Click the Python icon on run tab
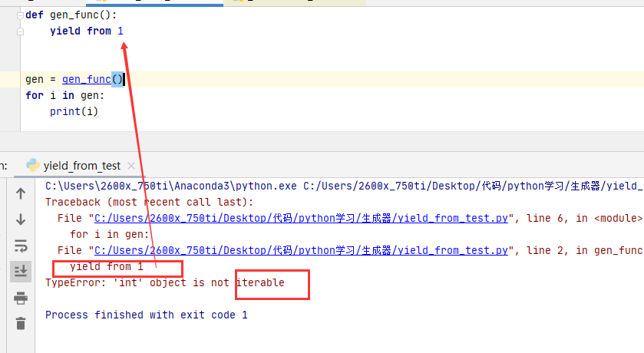Image resolution: width=644 pixels, height=353 pixels. (32, 165)
